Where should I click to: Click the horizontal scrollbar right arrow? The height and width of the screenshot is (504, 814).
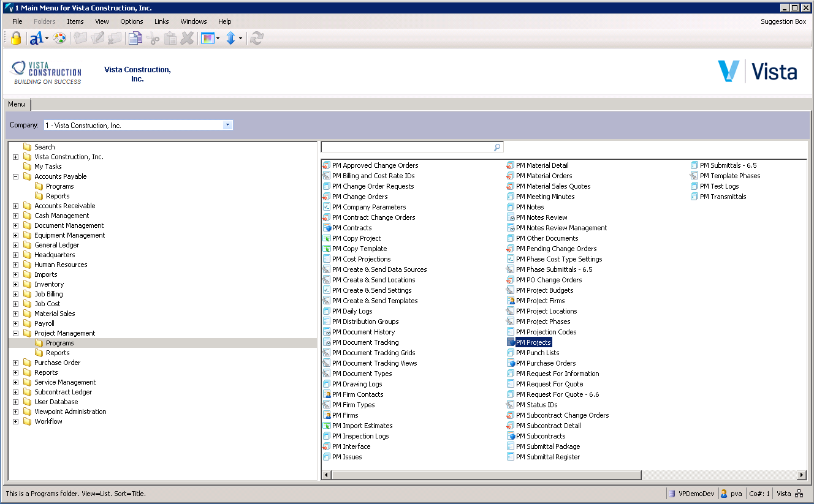tap(802, 475)
